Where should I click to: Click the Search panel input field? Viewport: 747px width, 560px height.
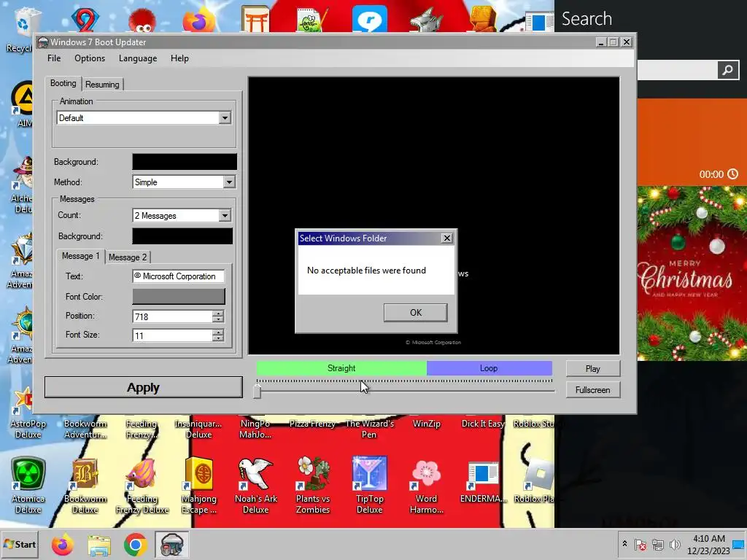678,70
